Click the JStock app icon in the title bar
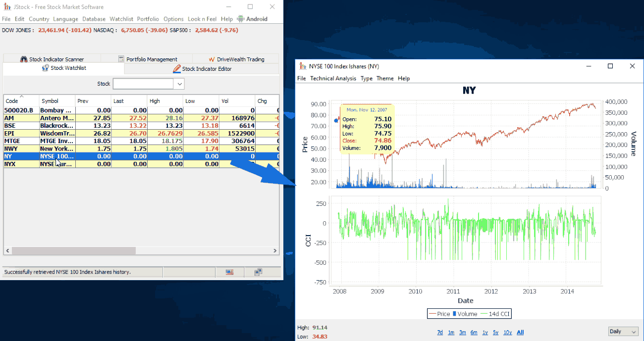 (6, 7)
